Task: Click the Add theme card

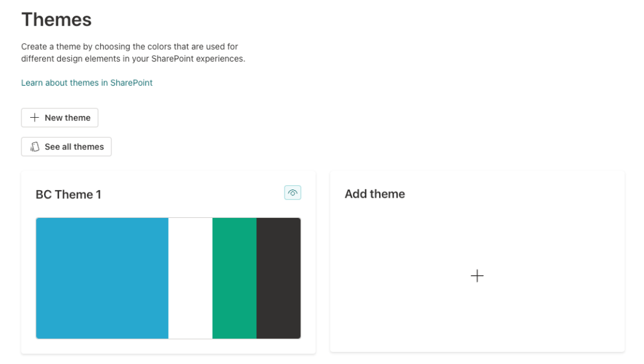Action: (477, 261)
